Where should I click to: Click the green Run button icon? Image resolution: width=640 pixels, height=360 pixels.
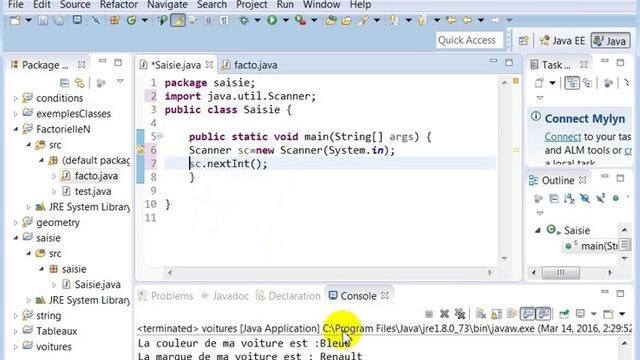[x=272, y=20]
